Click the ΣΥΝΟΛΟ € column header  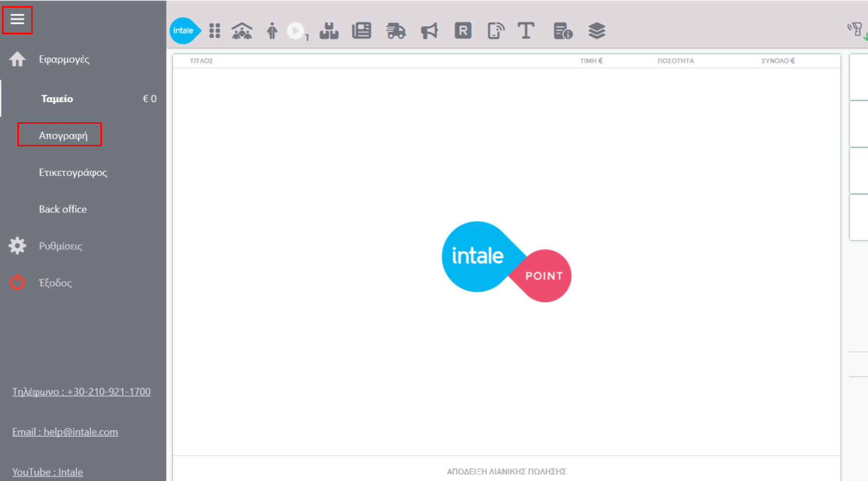tap(778, 61)
